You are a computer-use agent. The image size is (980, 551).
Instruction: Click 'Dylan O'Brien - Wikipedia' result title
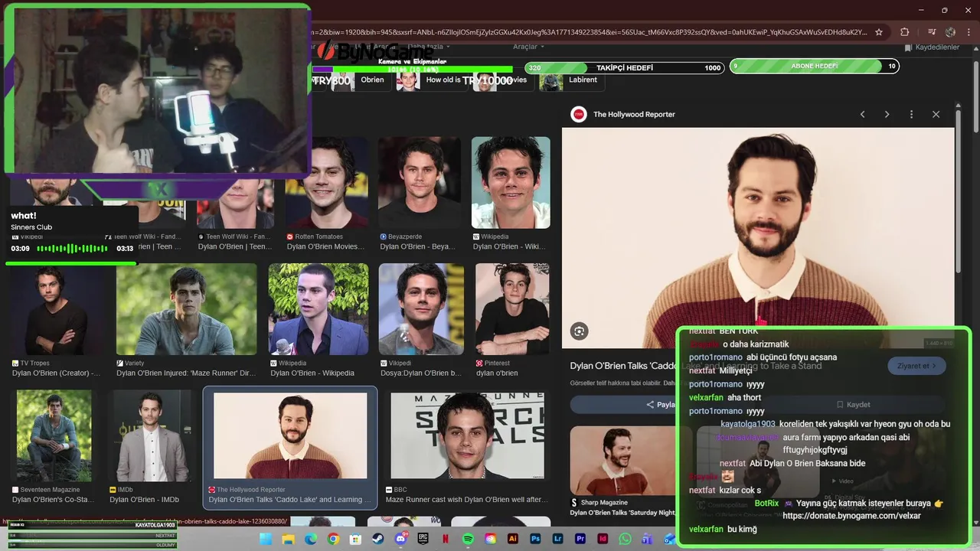pos(312,373)
